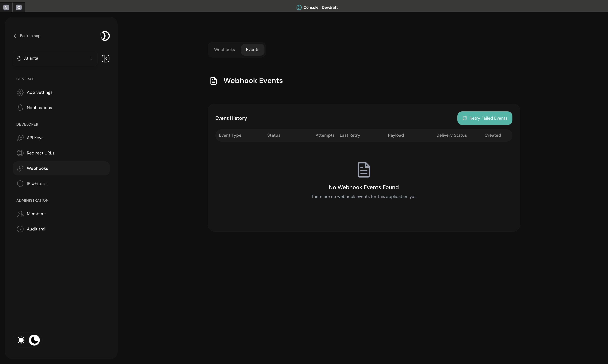The height and width of the screenshot is (364, 608).
Task: Click the Devdraft logo at the top
Action: pos(299,7)
